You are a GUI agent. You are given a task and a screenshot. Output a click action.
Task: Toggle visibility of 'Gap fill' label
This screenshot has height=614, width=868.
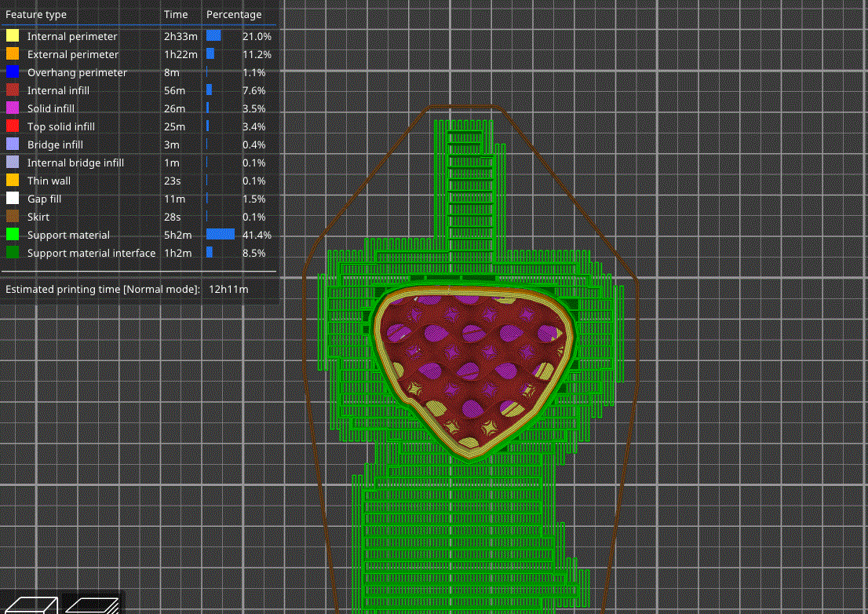[x=44, y=199]
